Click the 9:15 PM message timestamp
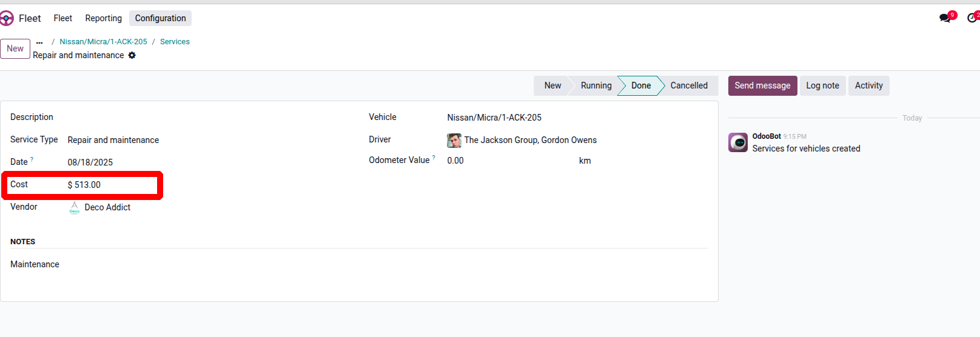 point(794,137)
